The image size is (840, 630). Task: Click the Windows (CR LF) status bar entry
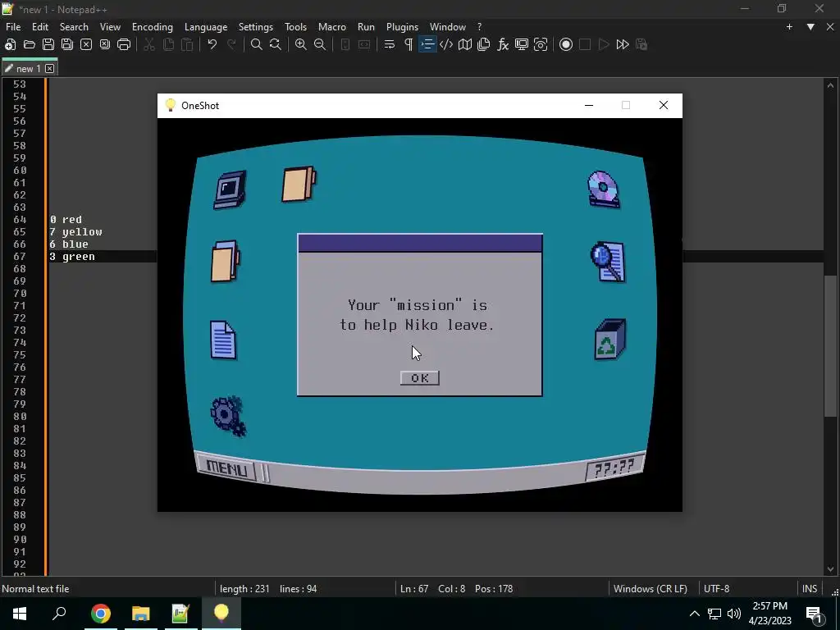[651, 589]
